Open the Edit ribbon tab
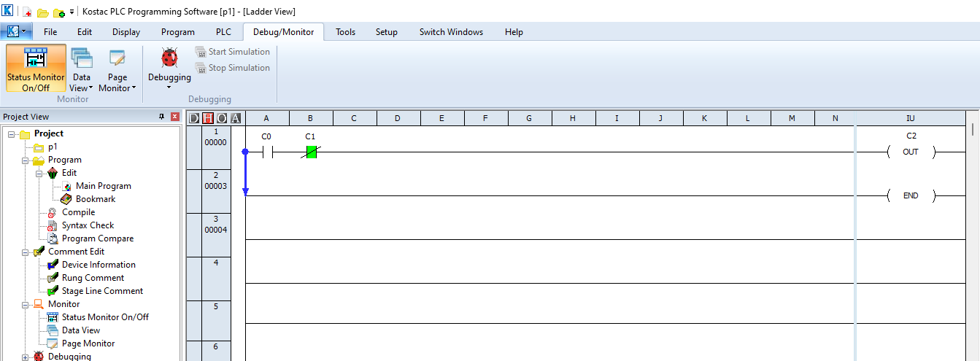The height and width of the screenshot is (361, 980). [x=85, y=31]
